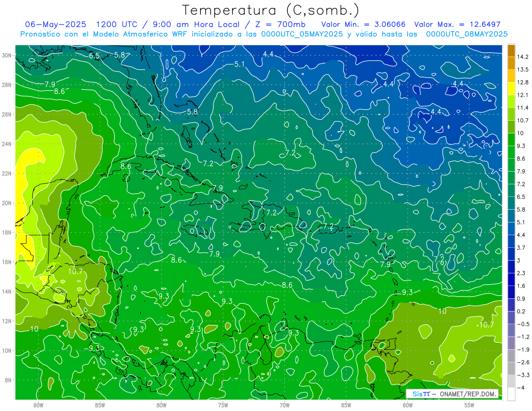Click the 26N latitude axis label
This screenshot has width=532, height=411.
coord(7,114)
